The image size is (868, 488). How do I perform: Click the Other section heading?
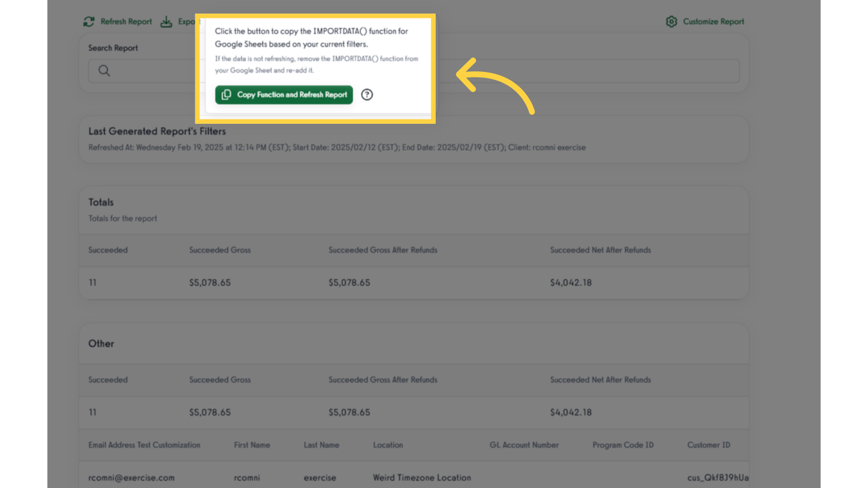click(101, 343)
